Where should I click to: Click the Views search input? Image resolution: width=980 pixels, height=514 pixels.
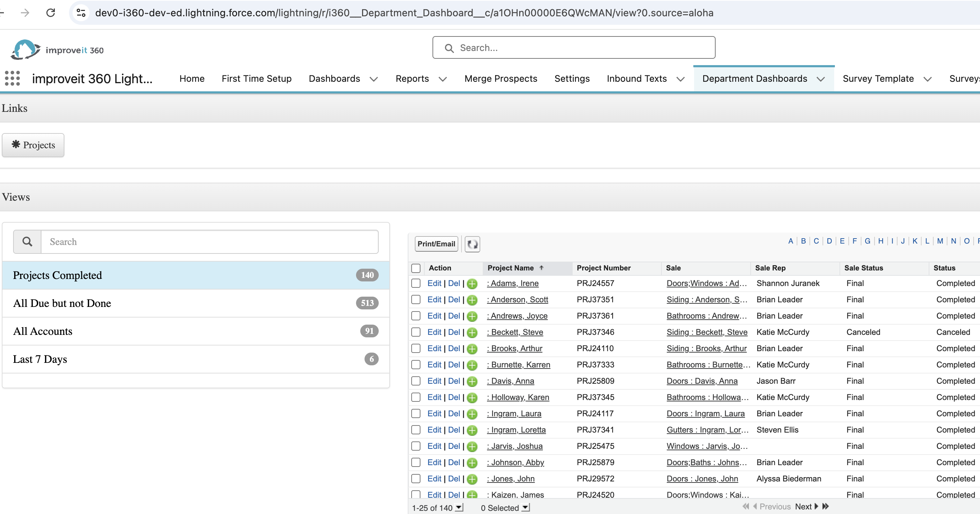[210, 241]
